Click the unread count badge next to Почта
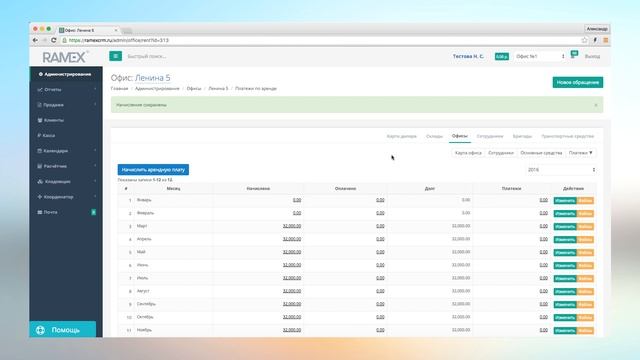This screenshot has width=640, height=360. [93, 212]
